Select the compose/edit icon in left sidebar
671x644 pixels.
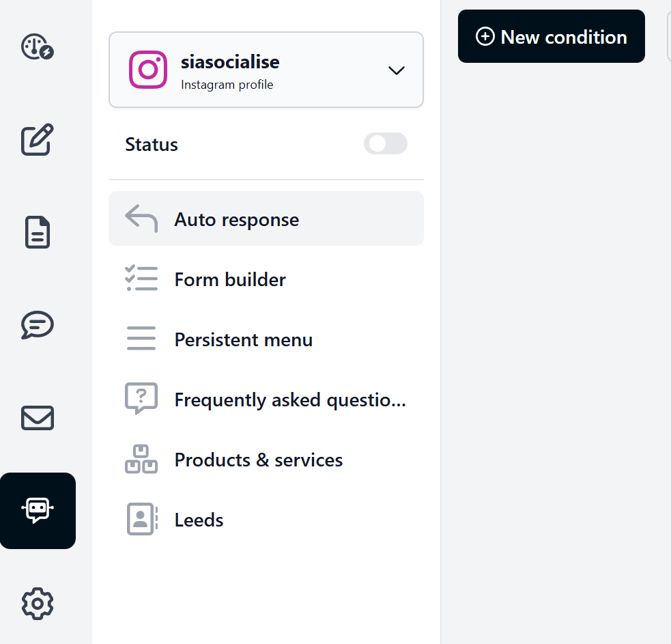coord(37,140)
